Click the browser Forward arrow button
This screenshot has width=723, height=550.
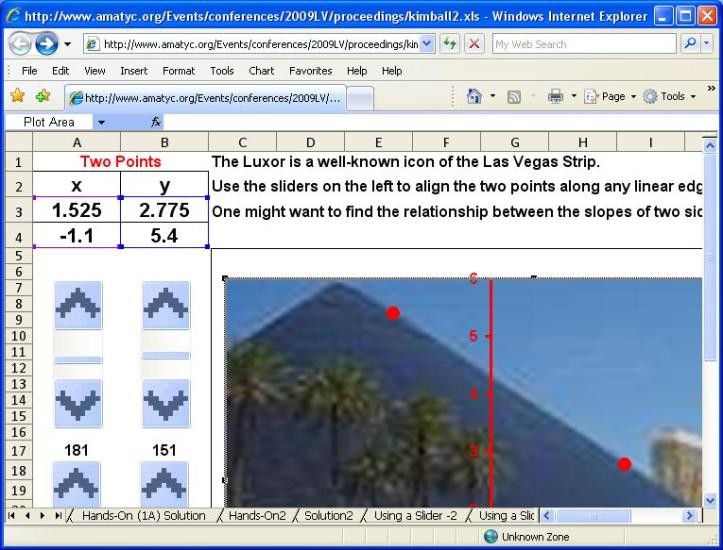pos(47,44)
